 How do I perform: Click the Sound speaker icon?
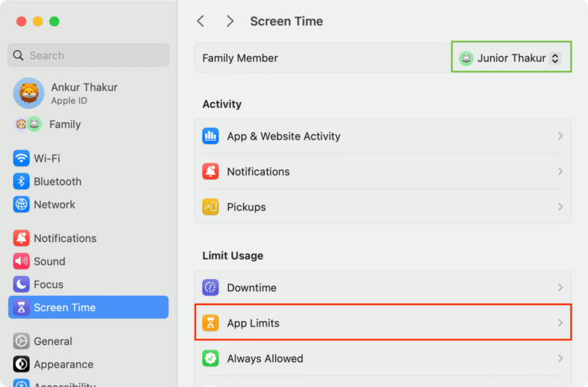pyautogui.click(x=21, y=261)
